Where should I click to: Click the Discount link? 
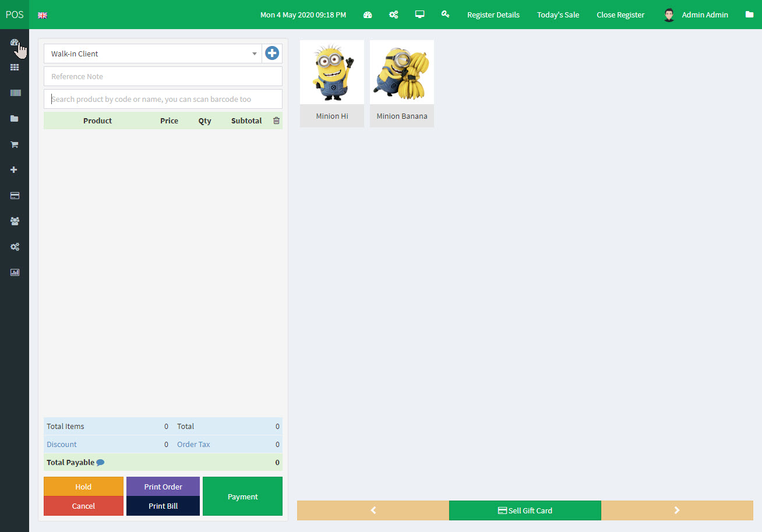pyautogui.click(x=62, y=444)
